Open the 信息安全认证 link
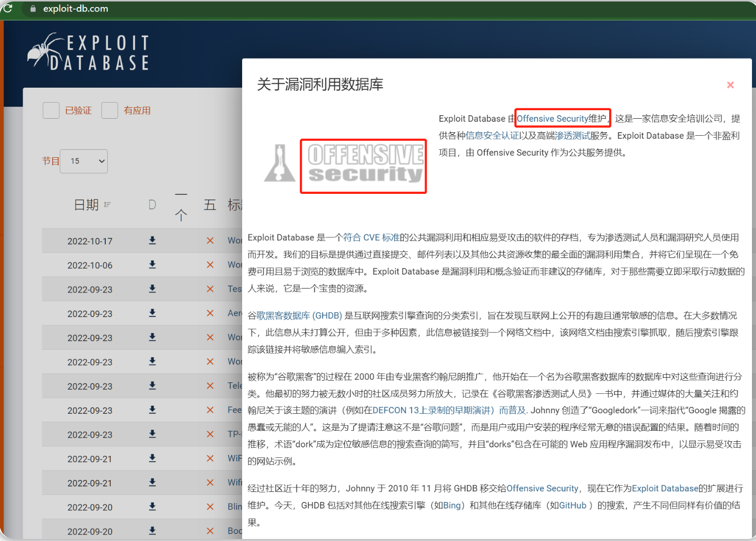 click(492, 136)
